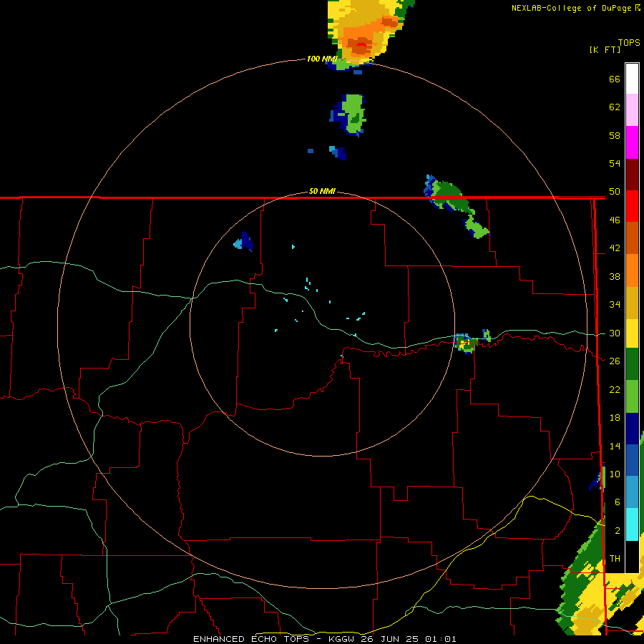Click the legend value 54
644x644 pixels.
pyautogui.click(x=615, y=163)
